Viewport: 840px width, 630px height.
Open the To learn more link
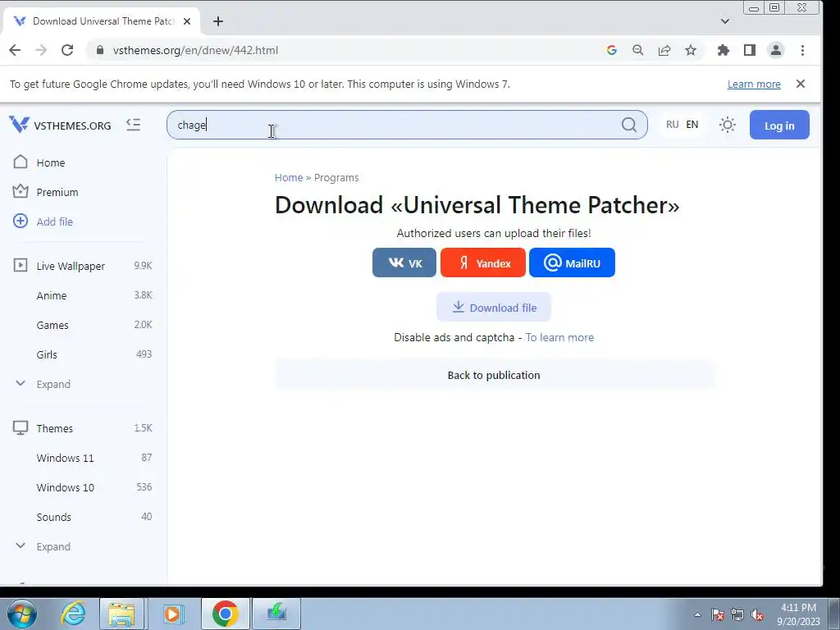tap(559, 337)
